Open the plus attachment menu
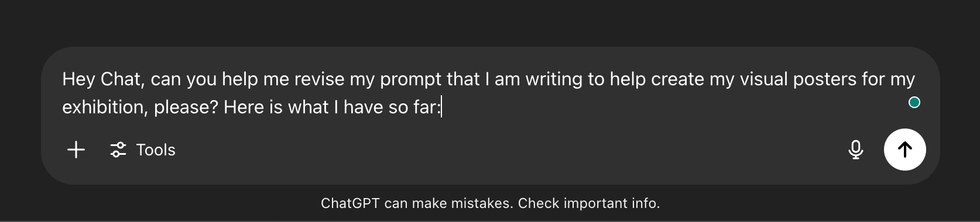This screenshot has width=980, height=222. pyautogui.click(x=76, y=150)
